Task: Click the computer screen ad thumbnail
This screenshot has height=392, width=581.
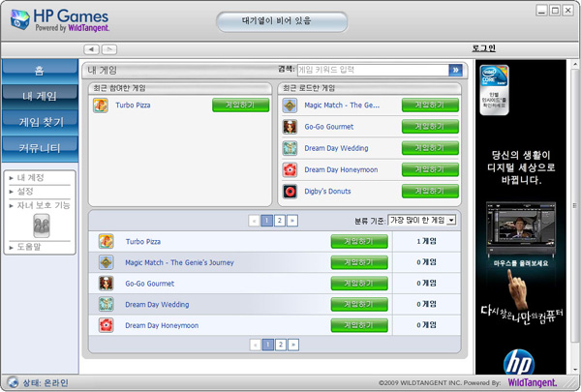Action: tap(521, 229)
